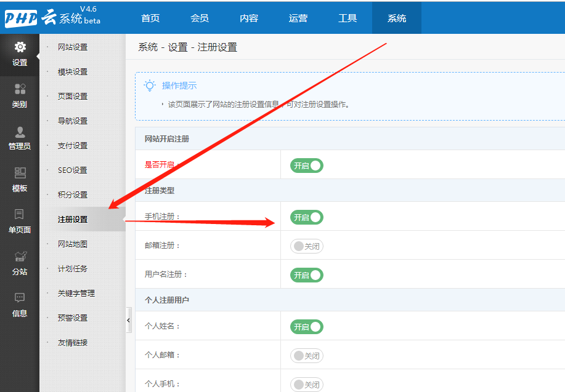
Task: Select the 管理员 administrator icon
Action: pos(20,132)
